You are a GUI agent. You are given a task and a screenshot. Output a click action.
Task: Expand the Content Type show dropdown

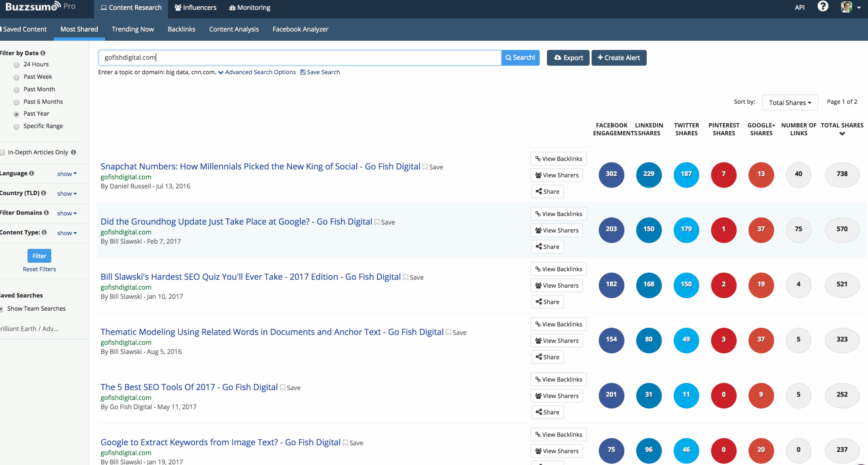[x=67, y=233]
